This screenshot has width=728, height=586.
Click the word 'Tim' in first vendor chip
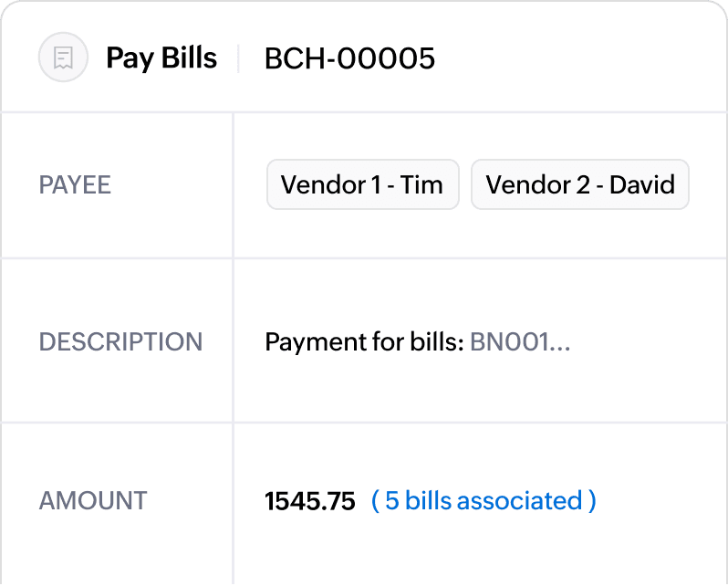[421, 185]
